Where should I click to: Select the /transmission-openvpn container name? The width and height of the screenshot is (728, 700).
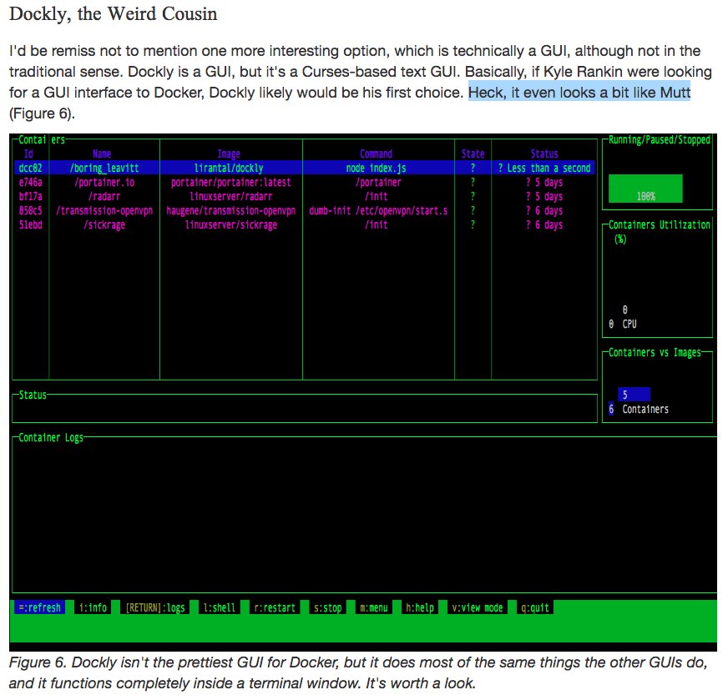coord(104,210)
